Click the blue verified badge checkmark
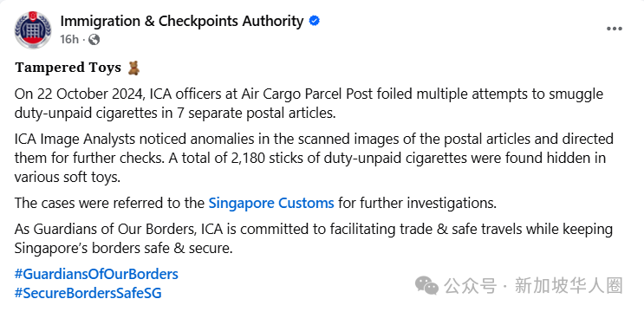644x312 pixels. (x=314, y=22)
